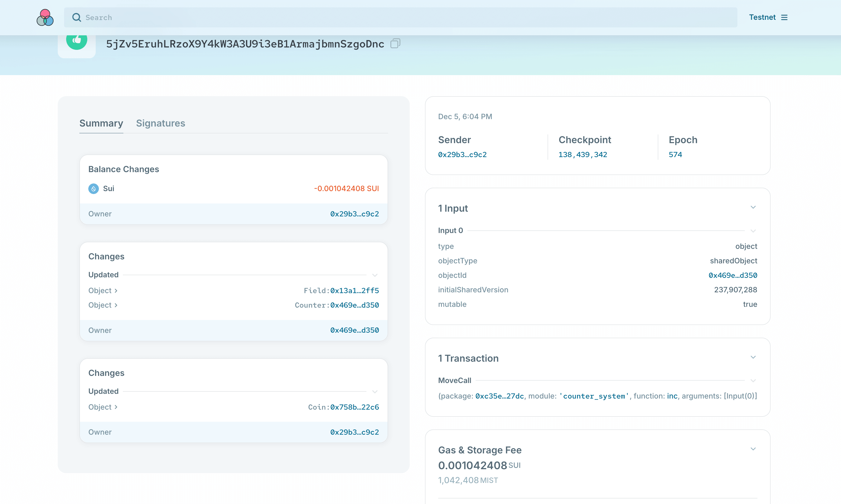This screenshot has height=504, width=841.
Task: Open Balance Changes owner 0x29b3...c9c2 link
Action: (355, 214)
